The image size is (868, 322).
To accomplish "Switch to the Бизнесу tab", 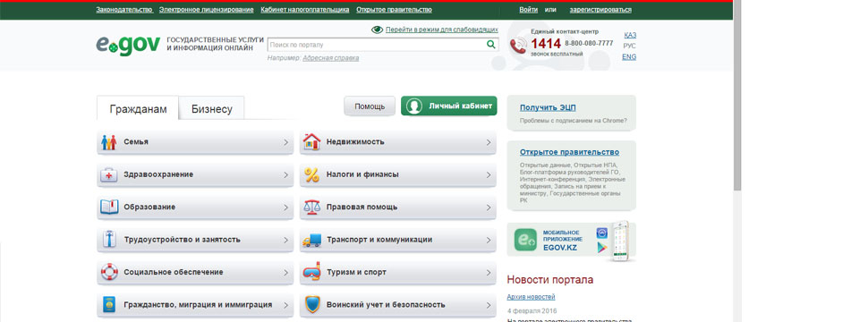I will (x=212, y=109).
